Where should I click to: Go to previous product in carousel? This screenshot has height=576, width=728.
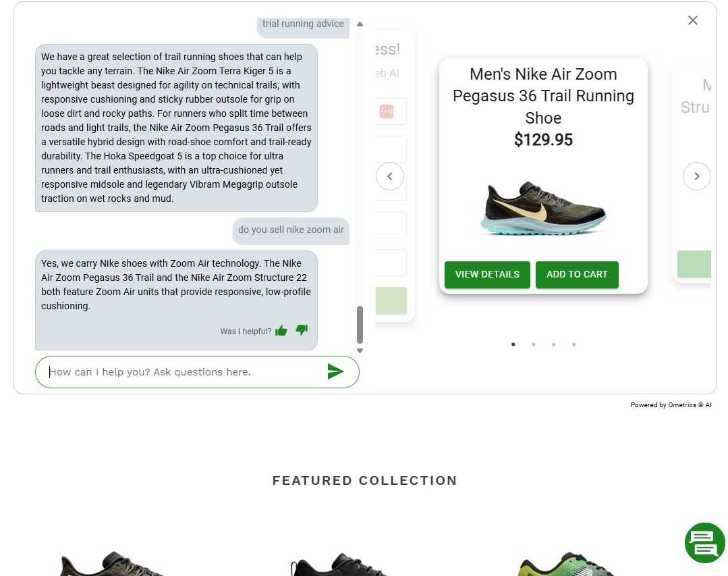[390, 176]
